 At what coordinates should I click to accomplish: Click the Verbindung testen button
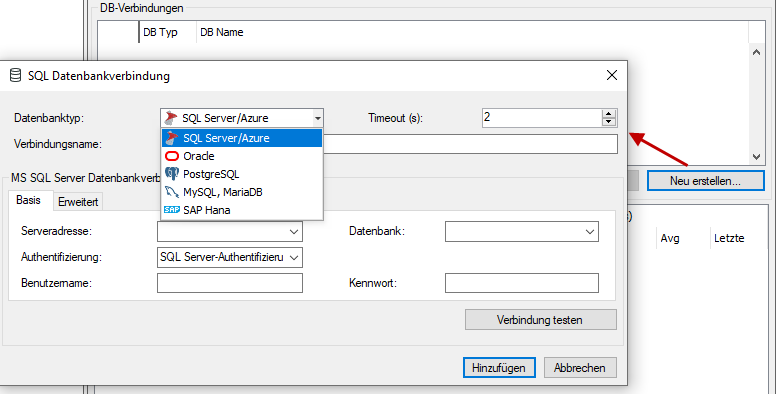tap(540, 320)
